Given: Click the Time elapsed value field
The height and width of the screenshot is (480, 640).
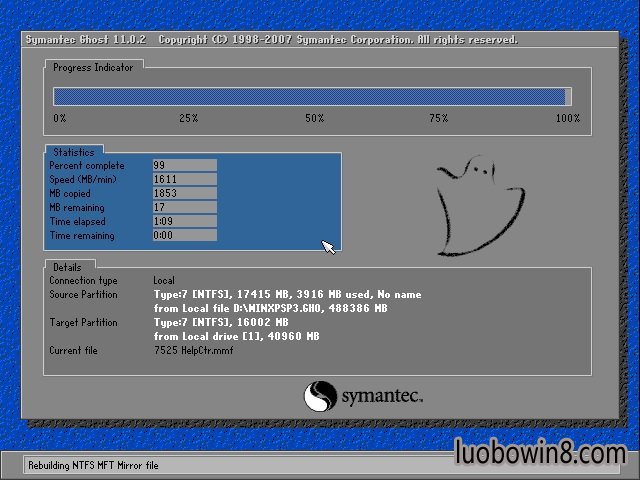Looking at the screenshot, I should coord(184,222).
